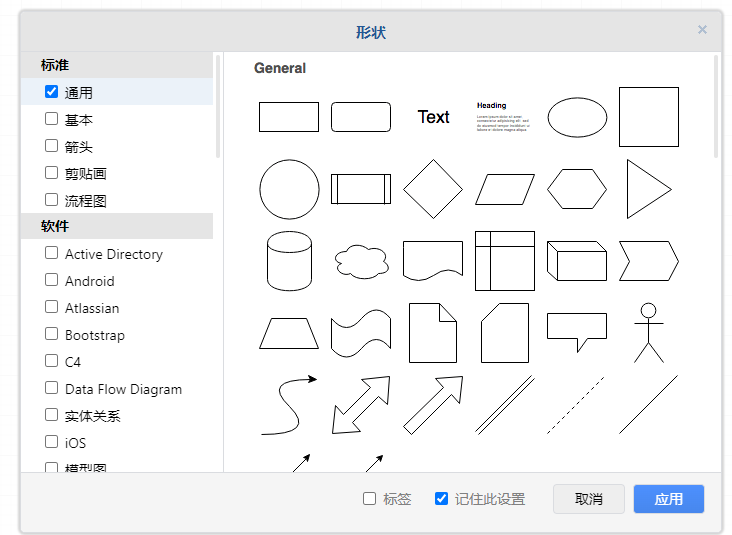Click the stick figure actor shape
Screen dimensions: 732x535
(649, 332)
